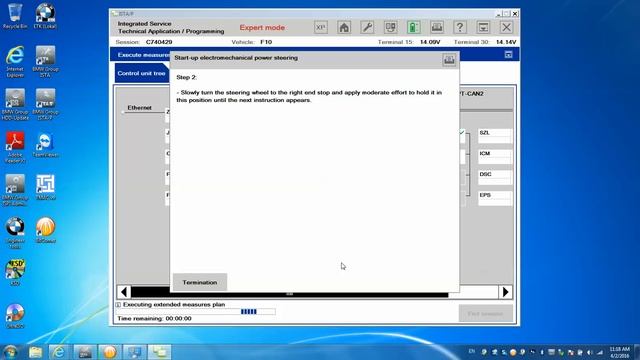Click the window icon on Execute measures bar
Image resolution: width=640 pixels, height=360 pixels.
point(508,54)
